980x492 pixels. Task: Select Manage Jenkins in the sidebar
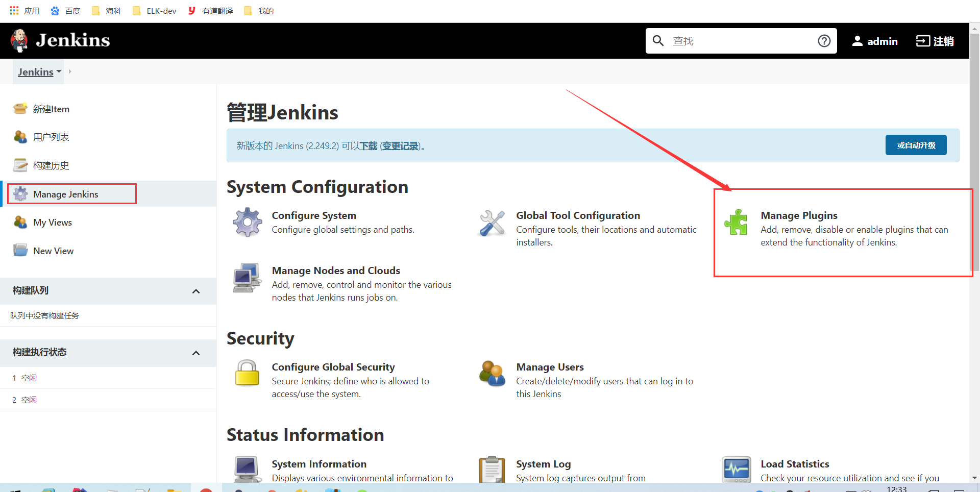[x=66, y=194]
